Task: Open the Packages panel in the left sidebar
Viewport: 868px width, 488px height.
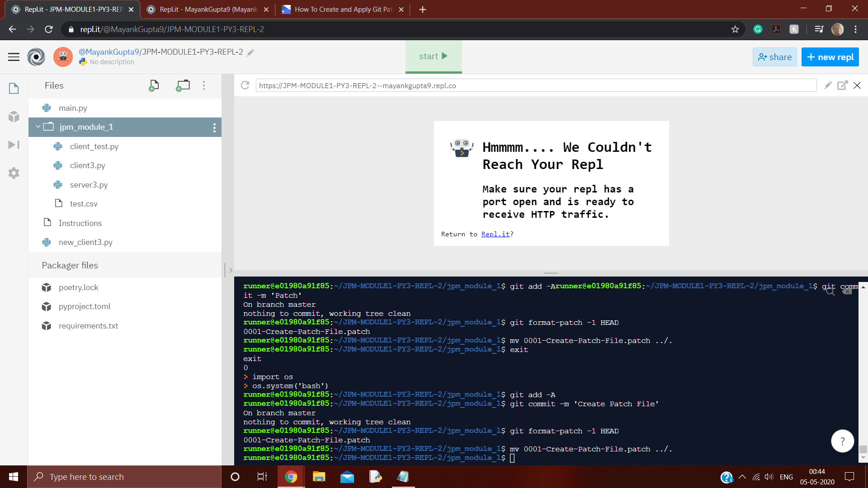Action: pyautogui.click(x=14, y=117)
